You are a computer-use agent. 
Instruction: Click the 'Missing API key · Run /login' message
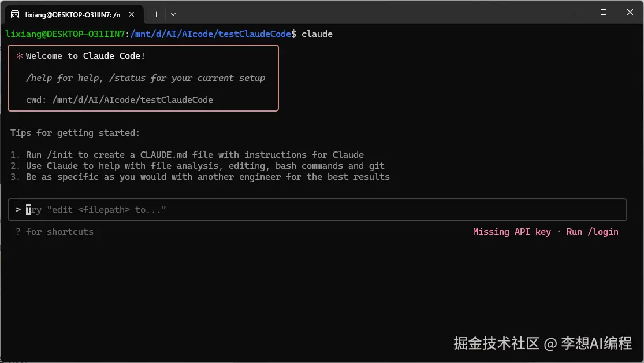click(545, 232)
